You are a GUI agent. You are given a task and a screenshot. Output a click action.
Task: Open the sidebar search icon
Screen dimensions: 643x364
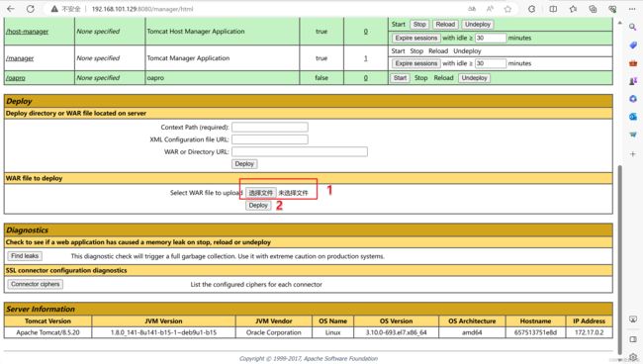tap(633, 27)
